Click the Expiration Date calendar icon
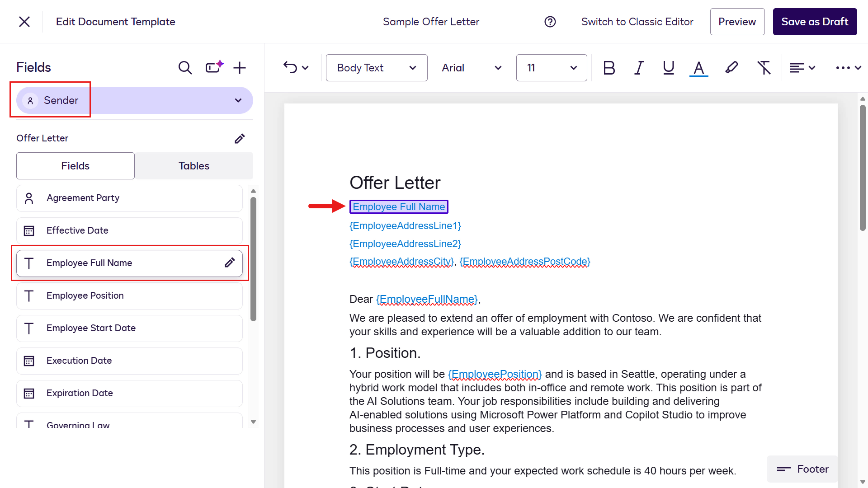Image resolution: width=868 pixels, height=488 pixels. click(29, 393)
